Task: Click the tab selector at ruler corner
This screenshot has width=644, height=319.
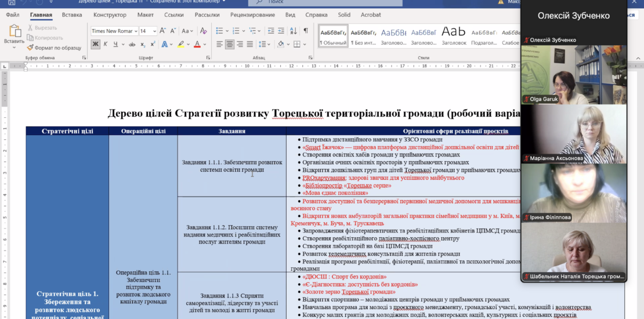Action: tap(5, 66)
